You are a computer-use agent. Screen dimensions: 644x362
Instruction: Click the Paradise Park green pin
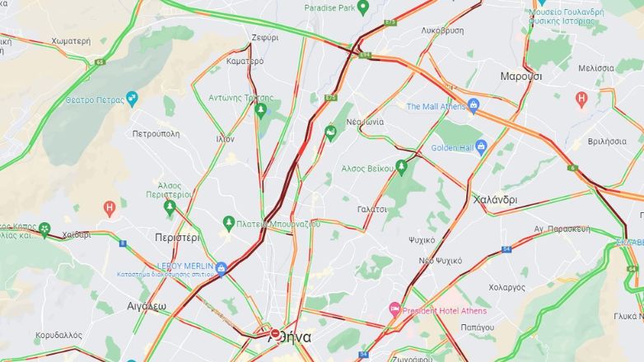362,7
